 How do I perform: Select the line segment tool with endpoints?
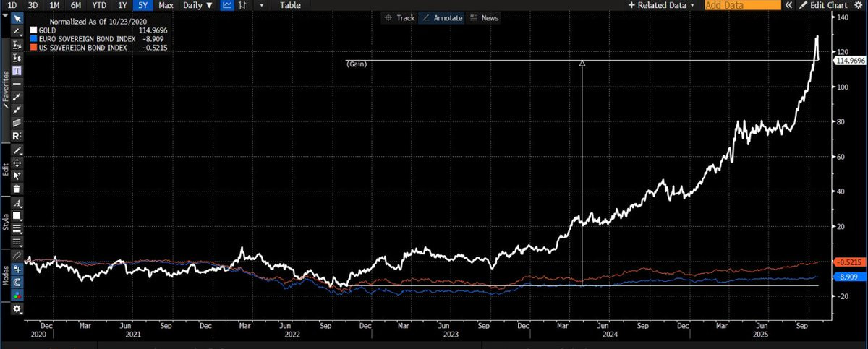click(x=17, y=97)
